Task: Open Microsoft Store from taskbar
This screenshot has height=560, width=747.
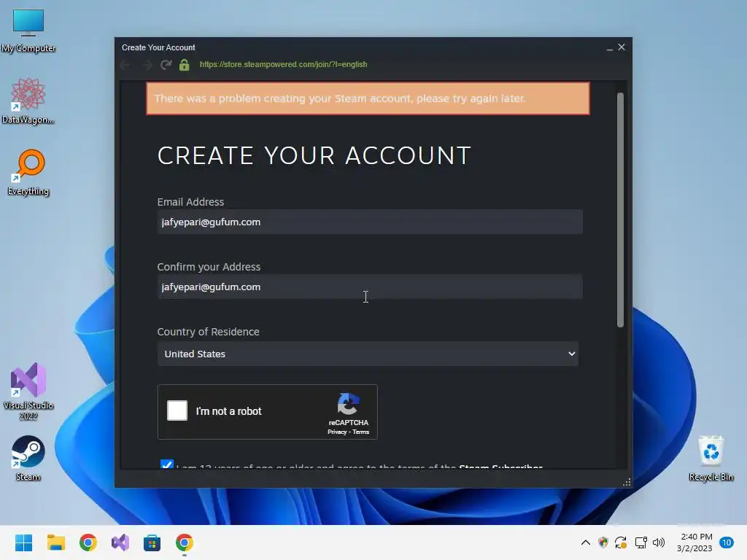Action: [x=152, y=542]
